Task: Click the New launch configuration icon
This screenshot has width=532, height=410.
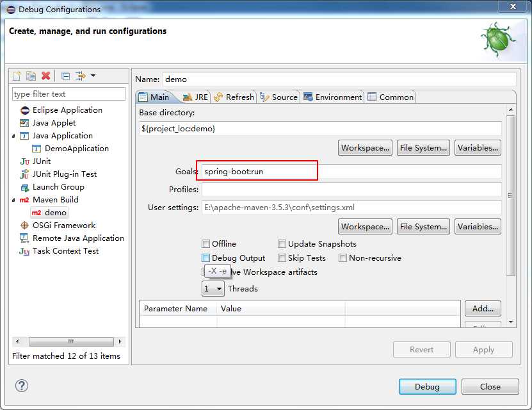Action: (x=17, y=76)
